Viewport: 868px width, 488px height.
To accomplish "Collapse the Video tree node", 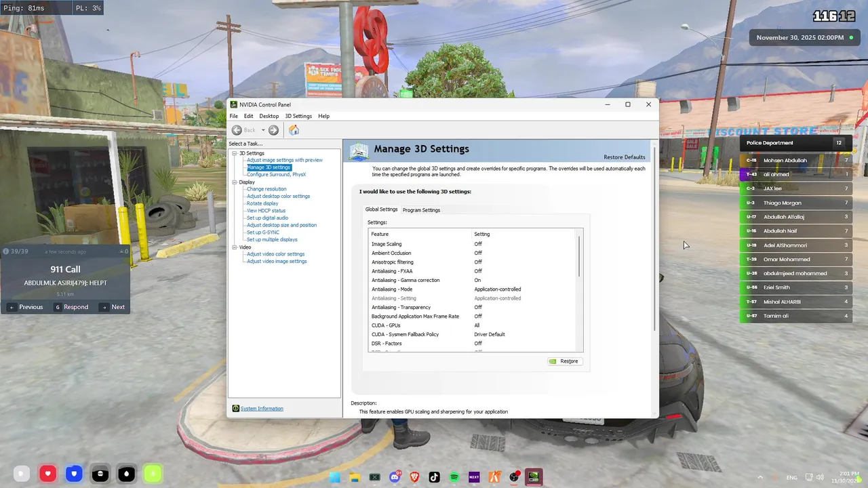I will [x=235, y=247].
